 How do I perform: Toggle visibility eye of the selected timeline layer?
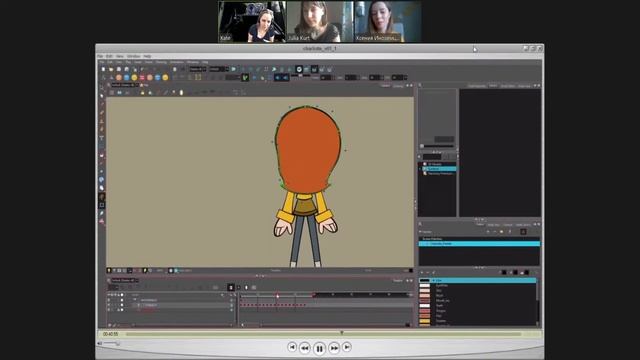coord(109,305)
